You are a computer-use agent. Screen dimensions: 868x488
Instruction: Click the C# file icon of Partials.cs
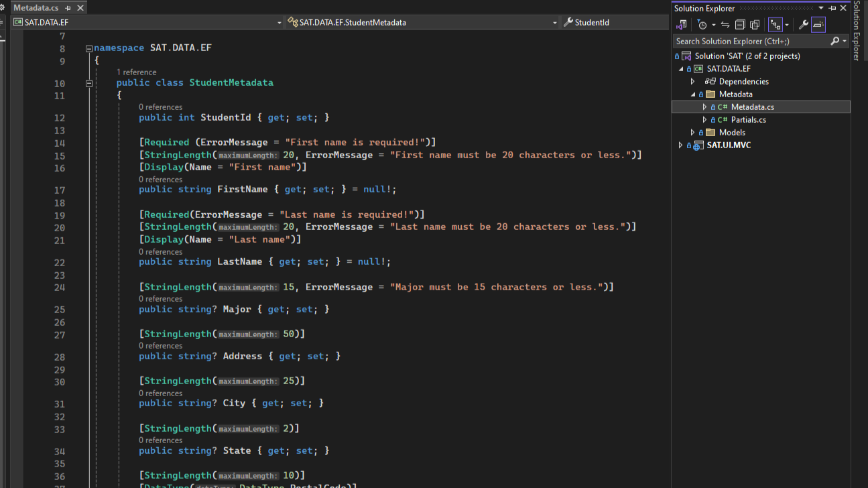pos(723,119)
